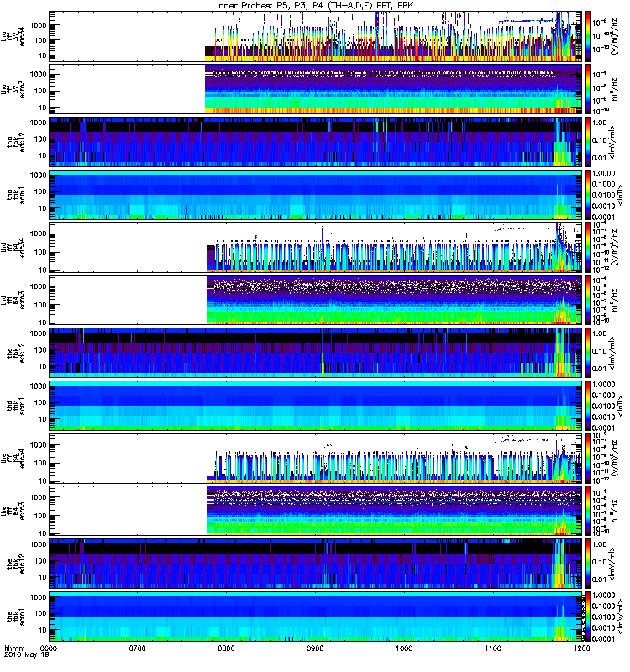630x672 pixels.
Task: Click the nT²/Hz unit label of tha scm3
Action: (614, 89)
